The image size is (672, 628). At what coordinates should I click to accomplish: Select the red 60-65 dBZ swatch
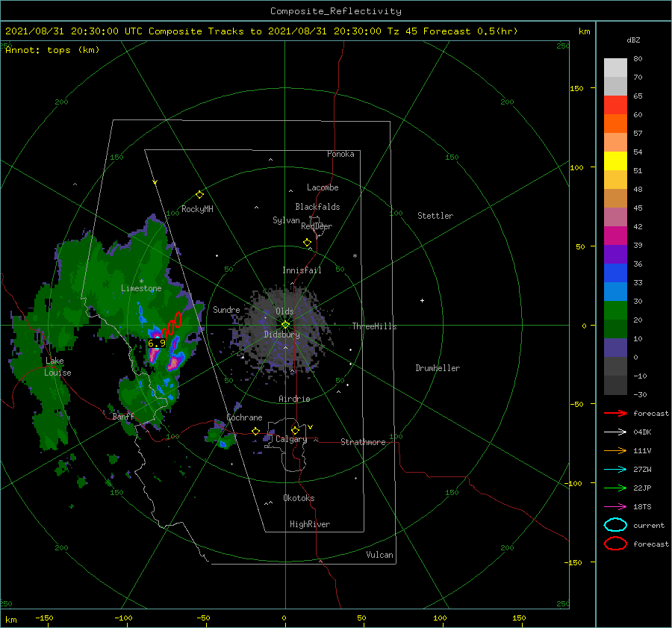pos(615,105)
